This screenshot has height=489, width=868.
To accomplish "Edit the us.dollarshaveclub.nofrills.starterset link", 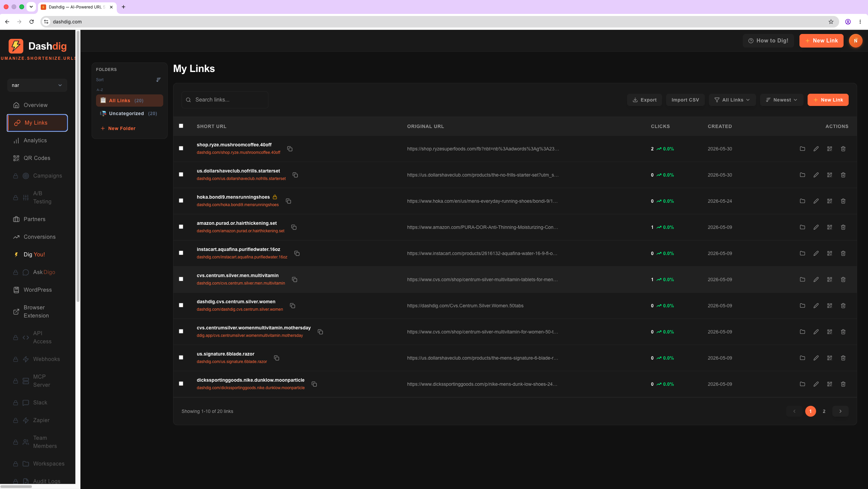I will [x=816, y=175].
